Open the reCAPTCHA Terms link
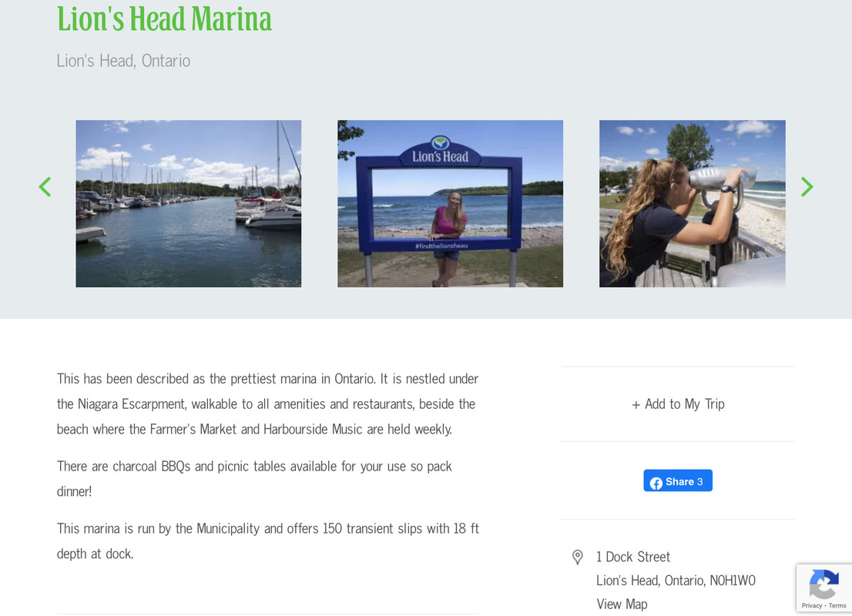852x616 pixels. [837, 606]
